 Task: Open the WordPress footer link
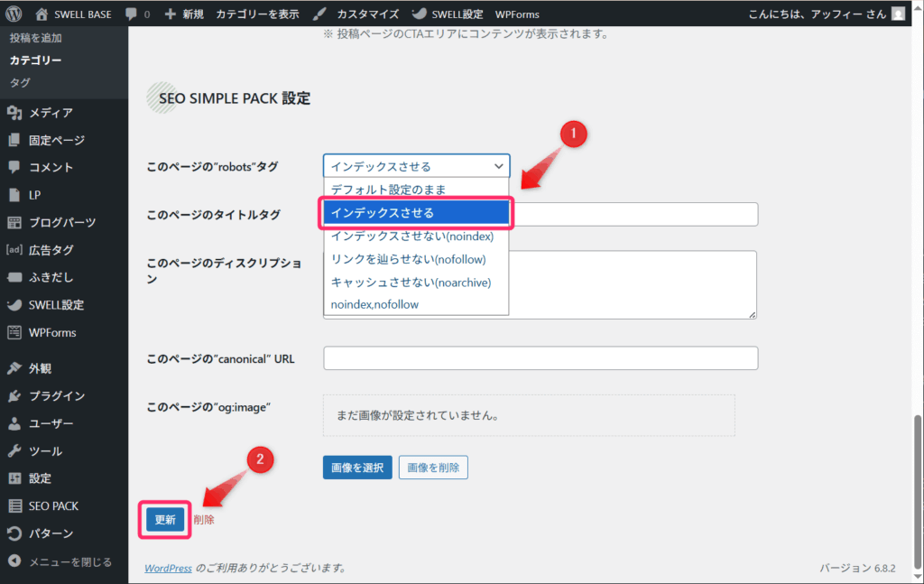168,568
